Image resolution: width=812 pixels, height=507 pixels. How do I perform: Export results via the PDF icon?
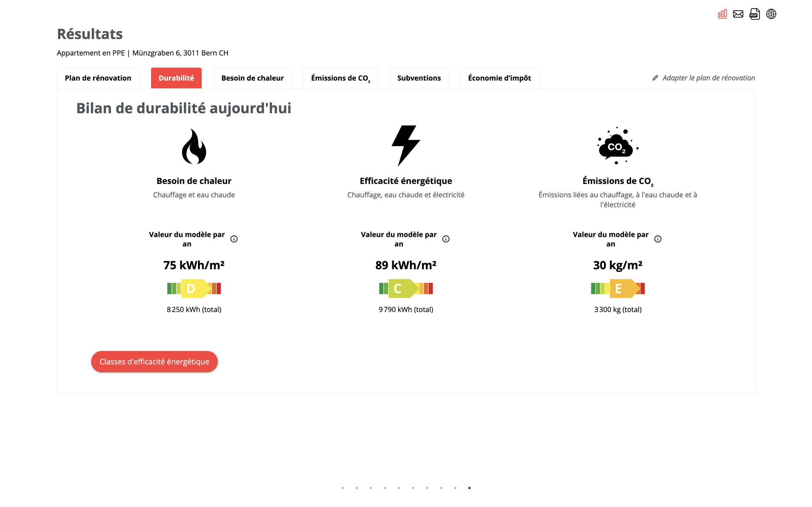754,14
